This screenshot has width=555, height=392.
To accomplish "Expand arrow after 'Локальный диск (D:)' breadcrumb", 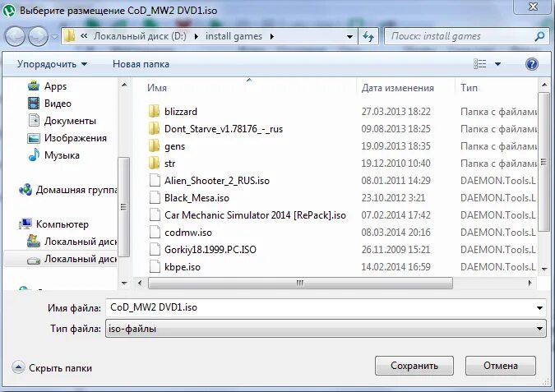I will [x=197, y=36].
